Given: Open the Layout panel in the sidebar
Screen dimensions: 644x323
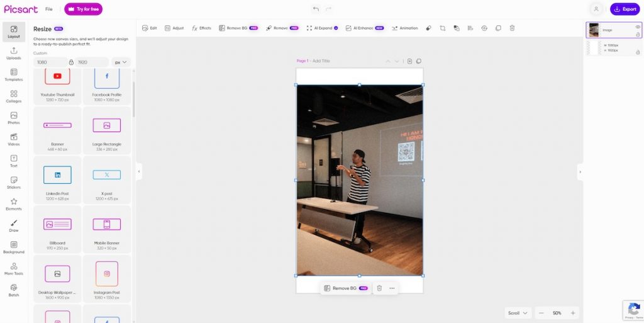Looking at the screenshot, I should pos(14,32).
